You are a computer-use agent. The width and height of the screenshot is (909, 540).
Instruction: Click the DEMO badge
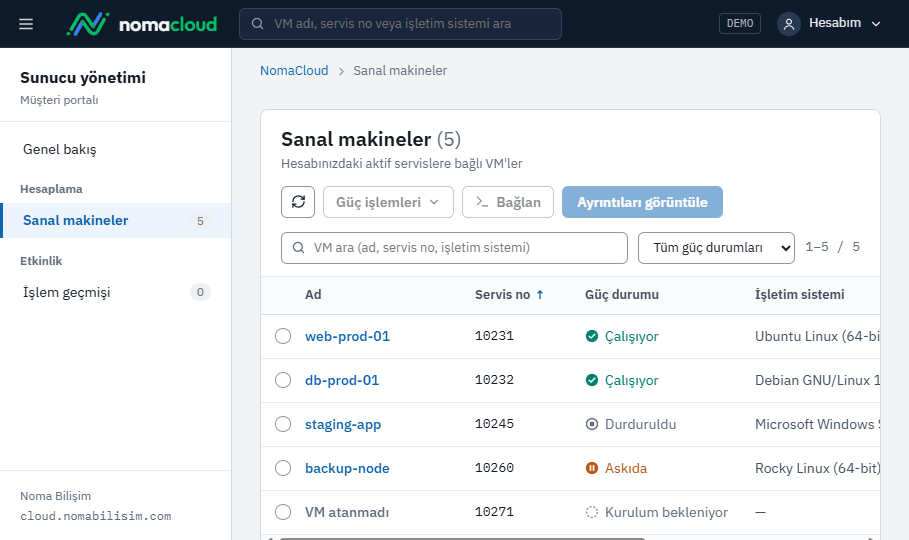pos(740,24)
